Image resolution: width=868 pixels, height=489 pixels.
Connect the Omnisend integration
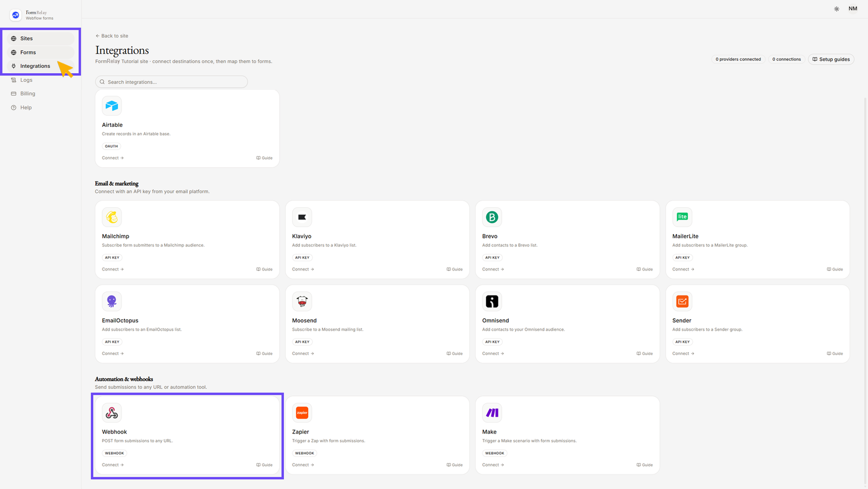[493, 353]
